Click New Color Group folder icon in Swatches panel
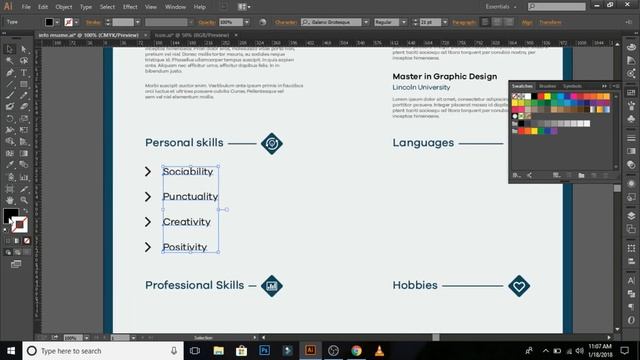 pyautogui.click(x=581, y=175)
